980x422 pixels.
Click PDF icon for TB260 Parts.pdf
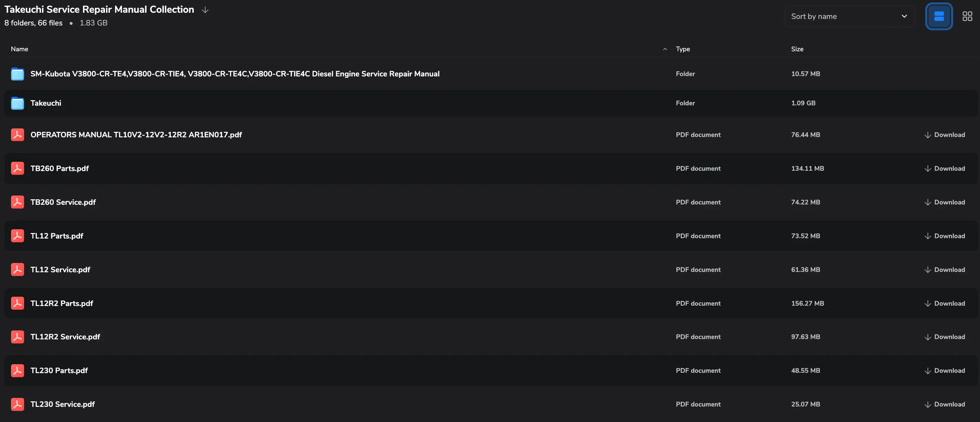point(18,168)
